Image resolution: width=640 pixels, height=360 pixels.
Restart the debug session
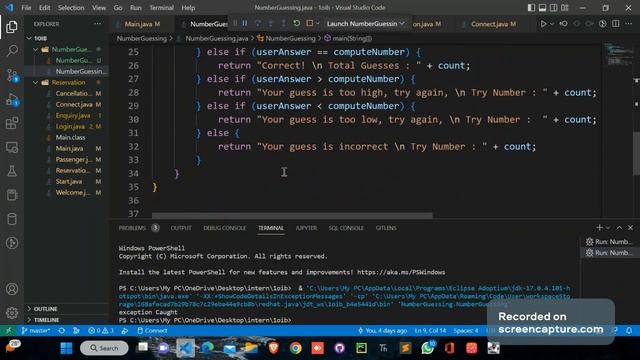(x=297, y=24)
